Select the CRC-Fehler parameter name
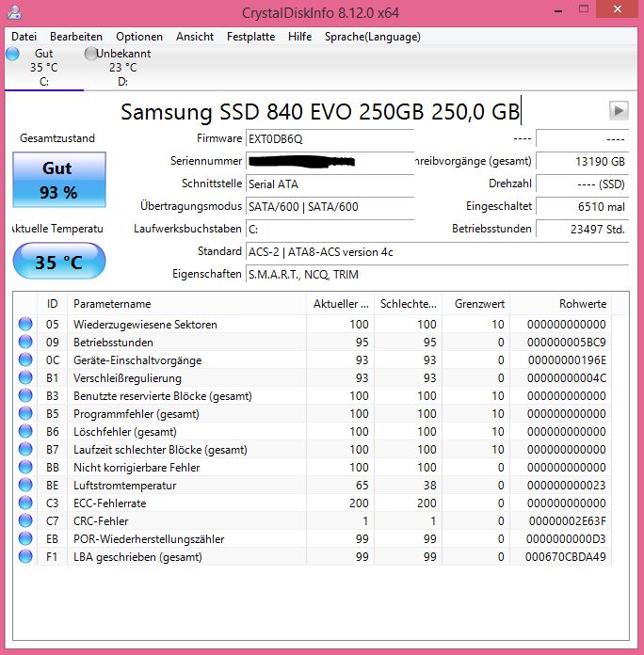The width and height of the screenshot is (644, 655). tap(101, 521)
